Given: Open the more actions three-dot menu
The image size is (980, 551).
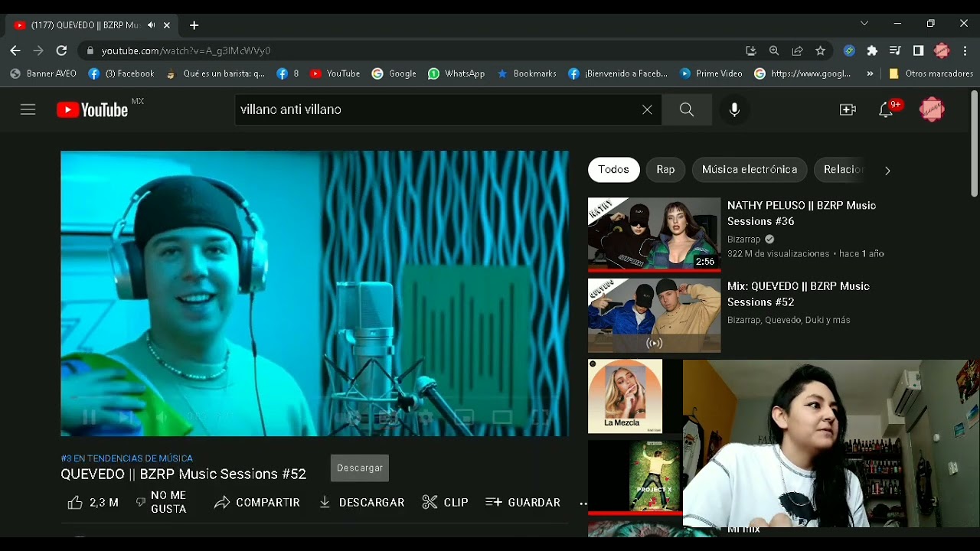Looking at the screenshot, I should [583, 503].
